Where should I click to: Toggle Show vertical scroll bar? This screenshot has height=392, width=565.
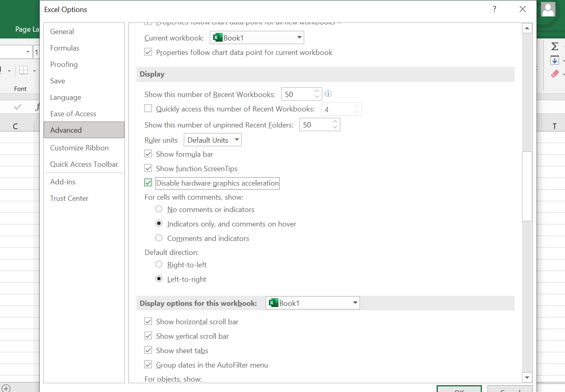point(148,336)
